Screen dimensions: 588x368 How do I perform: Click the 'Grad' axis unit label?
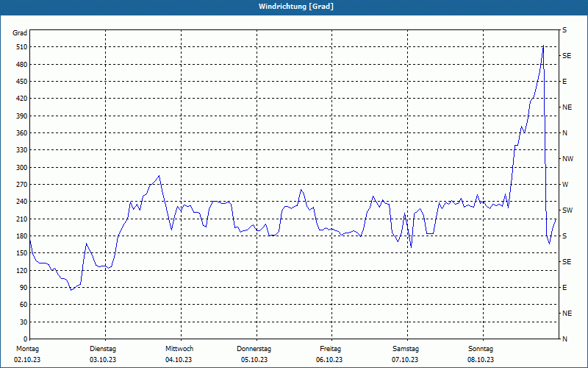click(20, 33)
